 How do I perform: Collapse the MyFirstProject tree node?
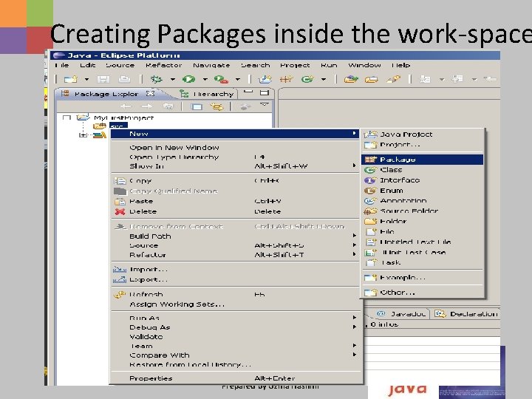(66, 117)
